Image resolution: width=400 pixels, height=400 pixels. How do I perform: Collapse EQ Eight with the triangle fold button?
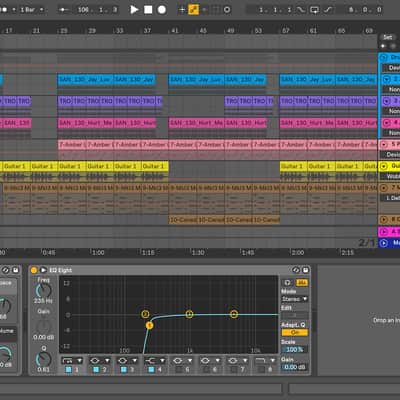coord(43,270)
